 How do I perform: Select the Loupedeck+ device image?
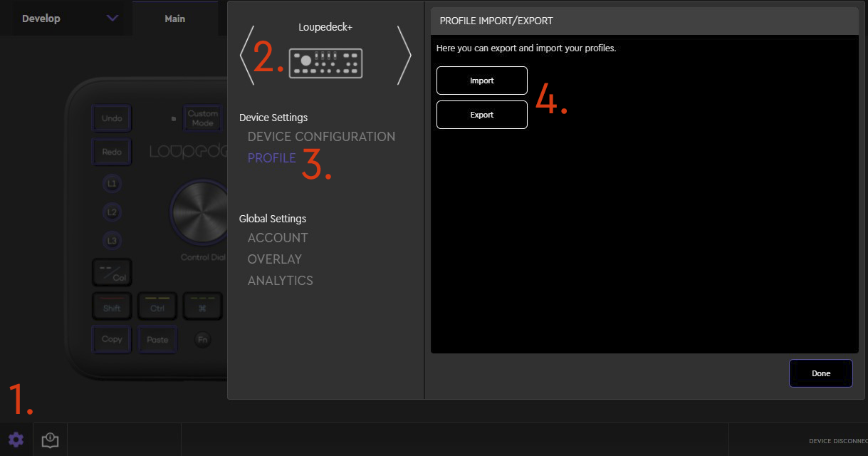click(325, 63)
